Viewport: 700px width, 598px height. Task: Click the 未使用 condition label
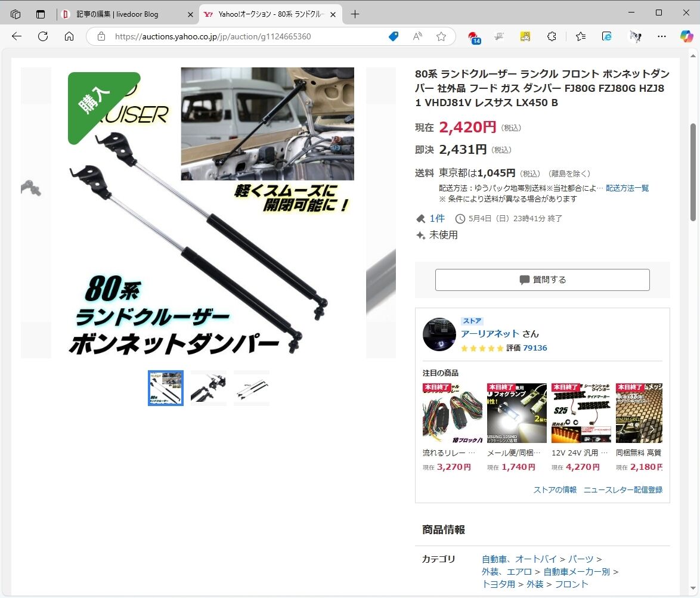(443, 235)
